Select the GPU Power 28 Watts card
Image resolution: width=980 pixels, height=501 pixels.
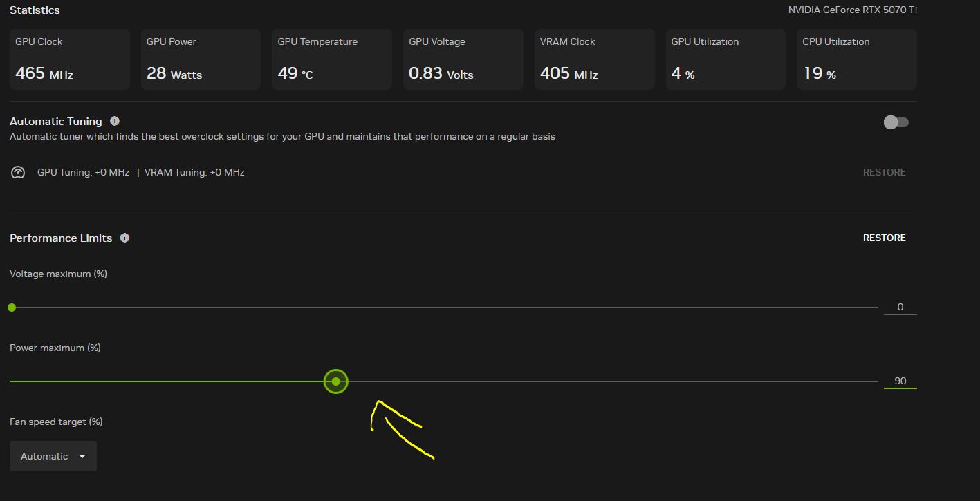(201, 59)
